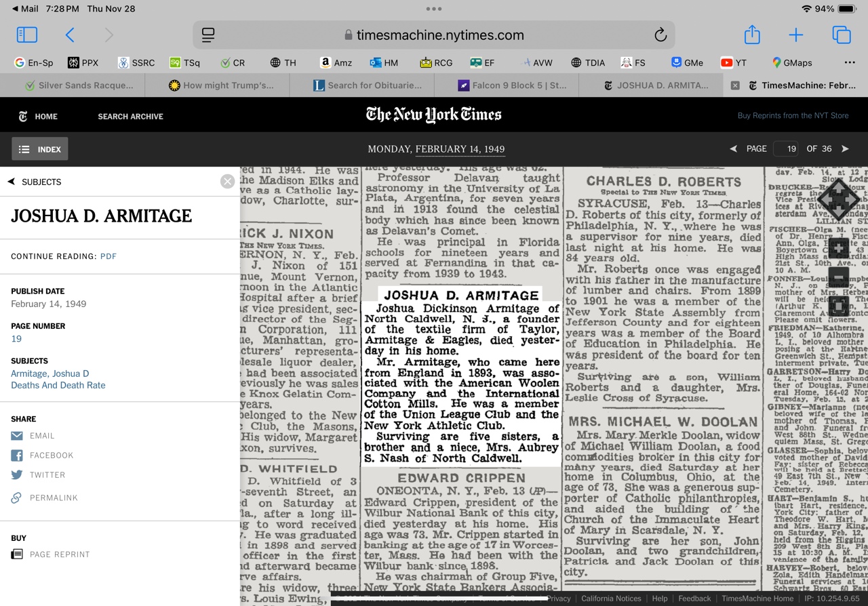Reload the page with the refresh icon

[x=660, y=35]
